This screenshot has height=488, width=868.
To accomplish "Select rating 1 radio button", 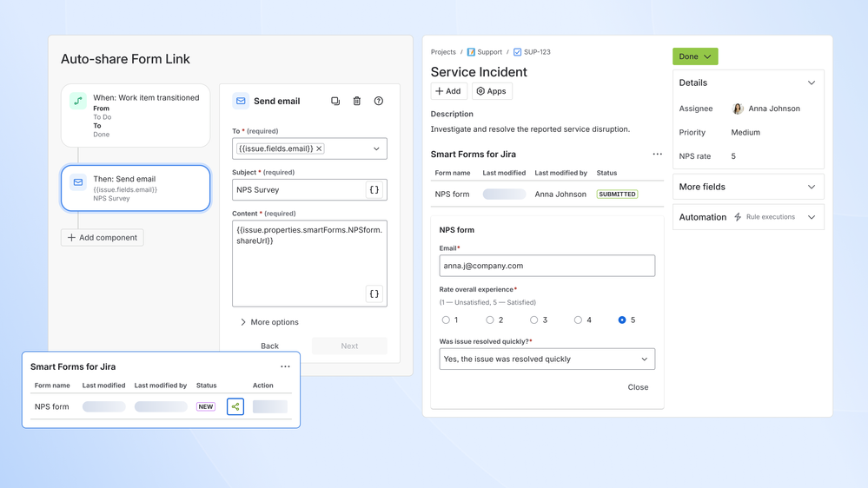I will pyautogui.click(x=446, y=320).
